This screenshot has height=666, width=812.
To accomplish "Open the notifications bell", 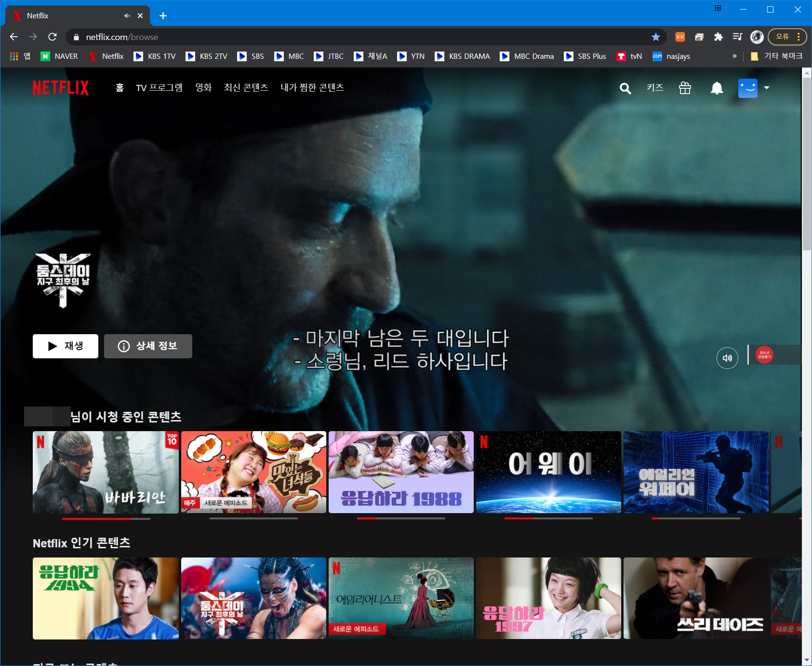I will click(x=717, y=88).
